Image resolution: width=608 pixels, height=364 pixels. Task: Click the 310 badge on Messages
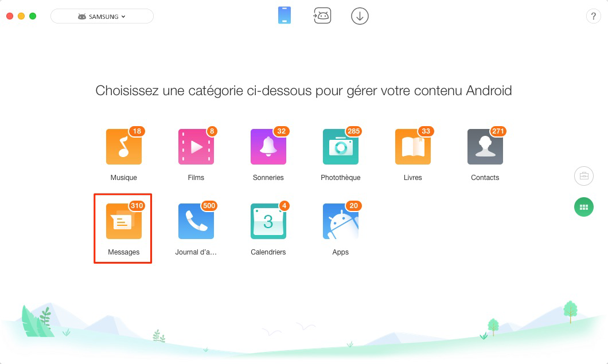[x=137, y=206]
